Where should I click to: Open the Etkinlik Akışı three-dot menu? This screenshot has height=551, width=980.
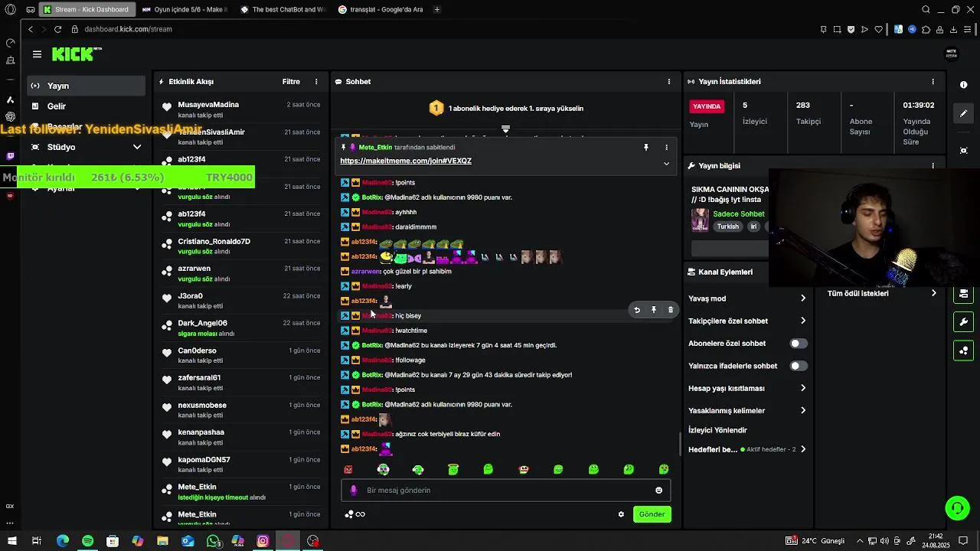(316, 82)
